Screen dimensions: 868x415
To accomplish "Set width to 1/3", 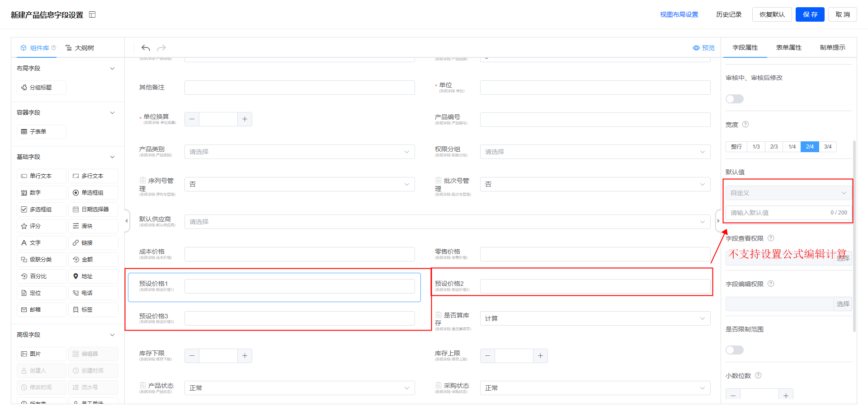I will 756,147.
